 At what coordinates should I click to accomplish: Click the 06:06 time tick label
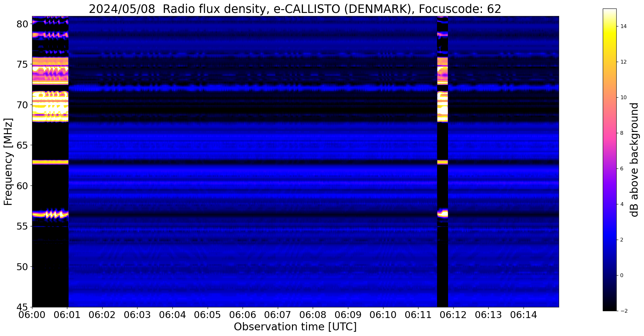(243, 315)
